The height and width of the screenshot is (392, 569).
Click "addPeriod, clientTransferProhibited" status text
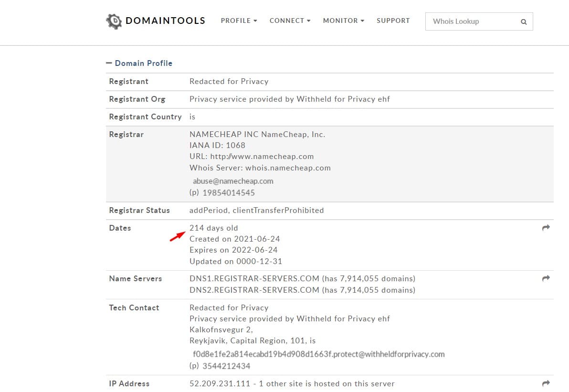tap(256, 210)
